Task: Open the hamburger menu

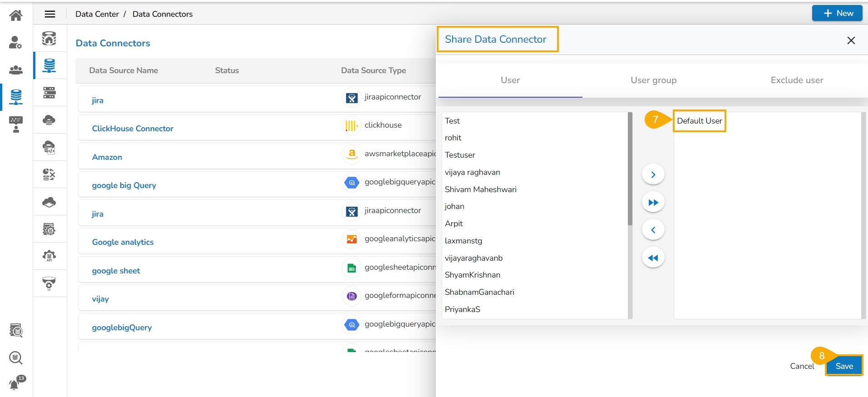Action: 50,14
